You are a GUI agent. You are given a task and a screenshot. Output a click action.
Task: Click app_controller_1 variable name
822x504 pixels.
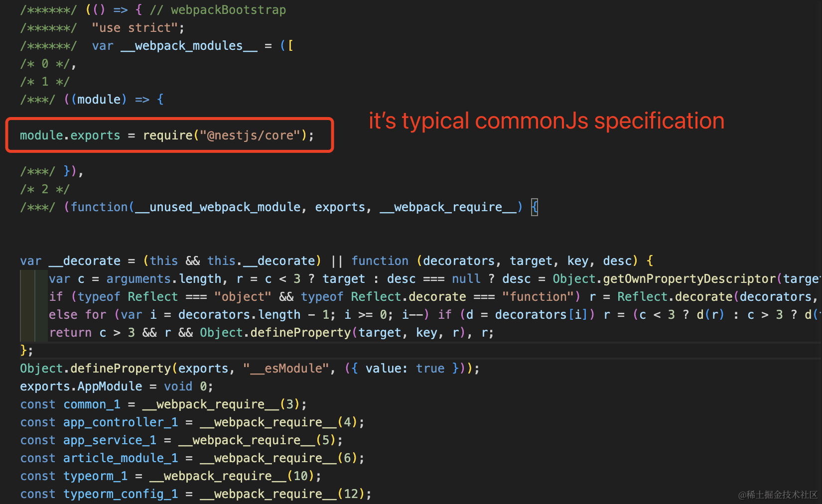click(121, 422)
